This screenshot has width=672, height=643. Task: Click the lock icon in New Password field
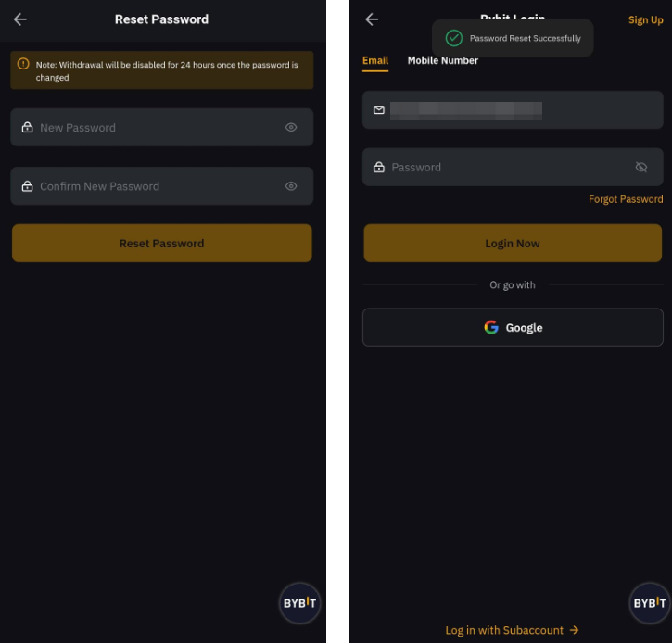(28, 127)
